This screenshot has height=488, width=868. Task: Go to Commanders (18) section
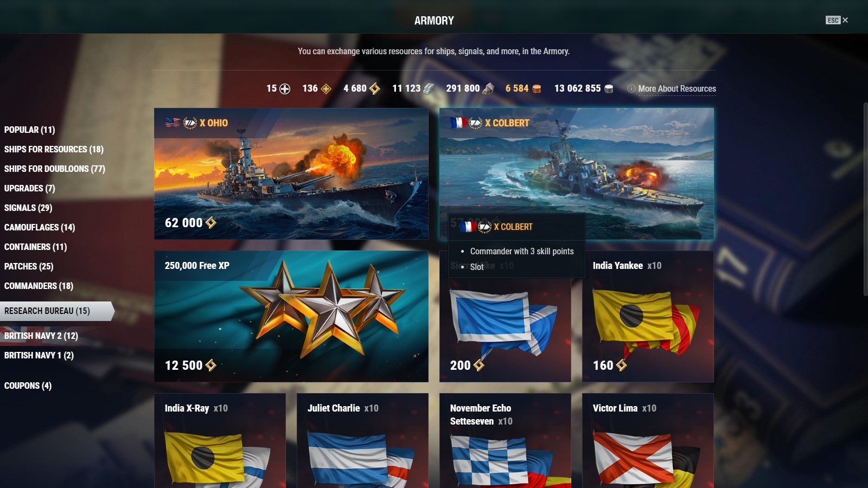(x=39, y=286)
